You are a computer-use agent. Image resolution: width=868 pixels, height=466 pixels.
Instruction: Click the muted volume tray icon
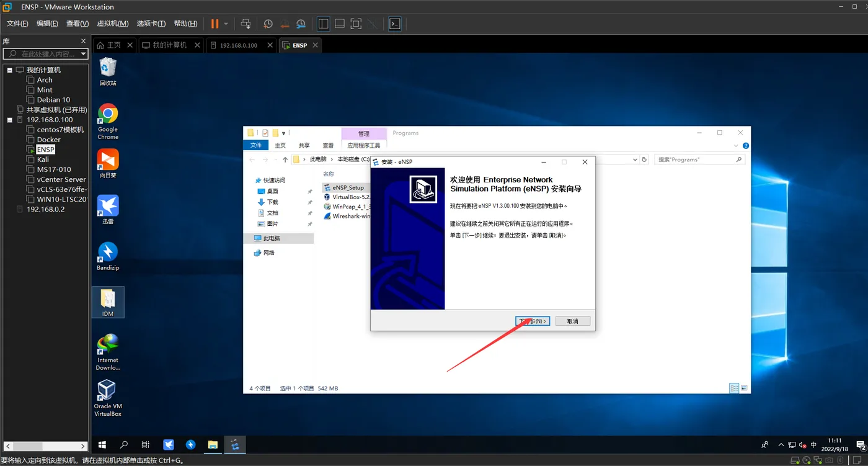803,445
